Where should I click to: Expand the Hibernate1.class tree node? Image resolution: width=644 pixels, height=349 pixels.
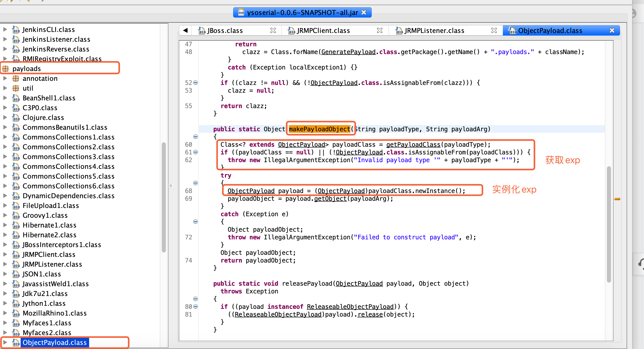point(6,225)
